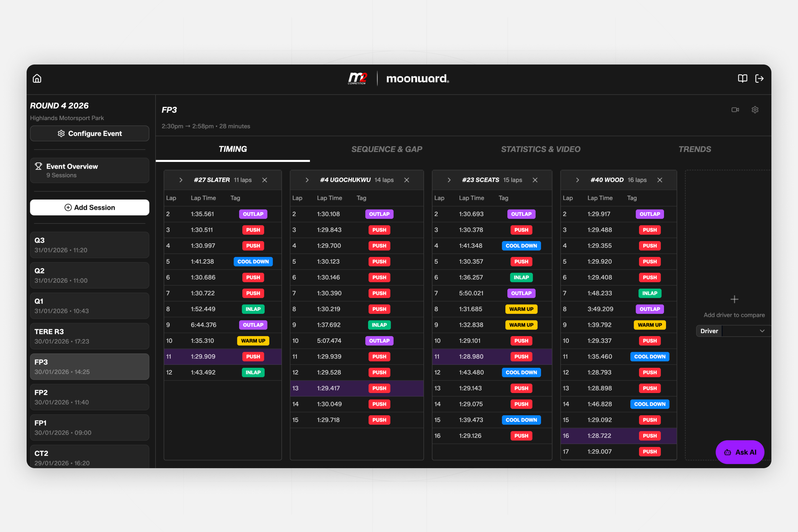Open the documentation book icon

coord(742,78)
